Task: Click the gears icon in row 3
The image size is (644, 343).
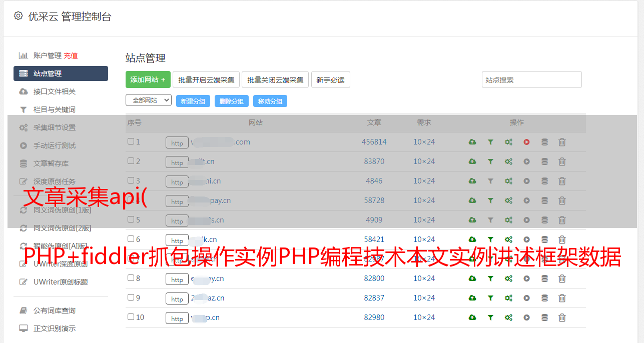Action: (508, 181)
